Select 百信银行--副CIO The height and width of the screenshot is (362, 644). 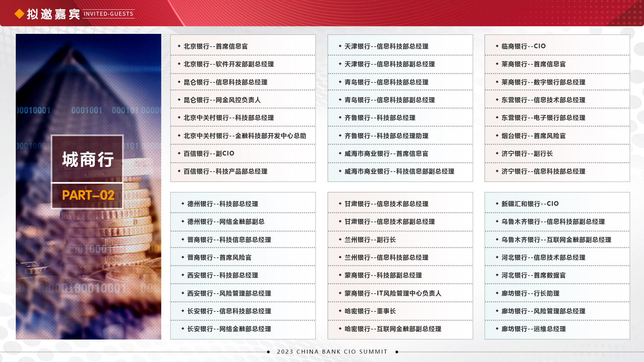(x=209, y=154)
